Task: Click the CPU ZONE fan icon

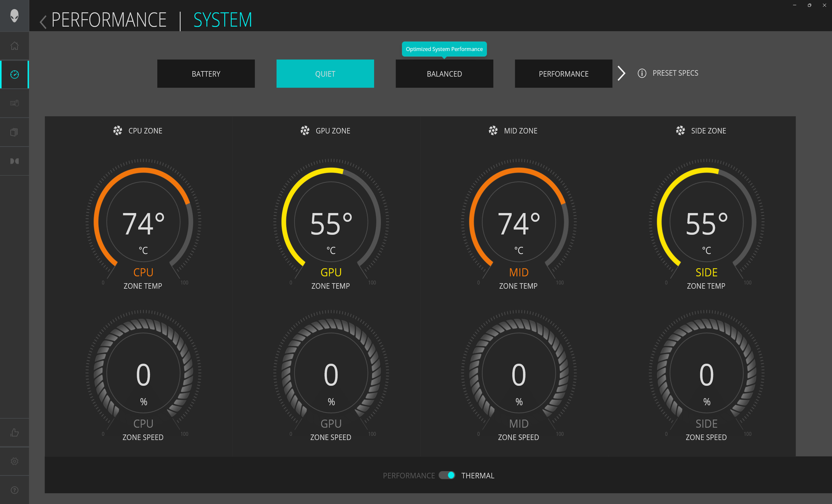Action: [117, 130]
